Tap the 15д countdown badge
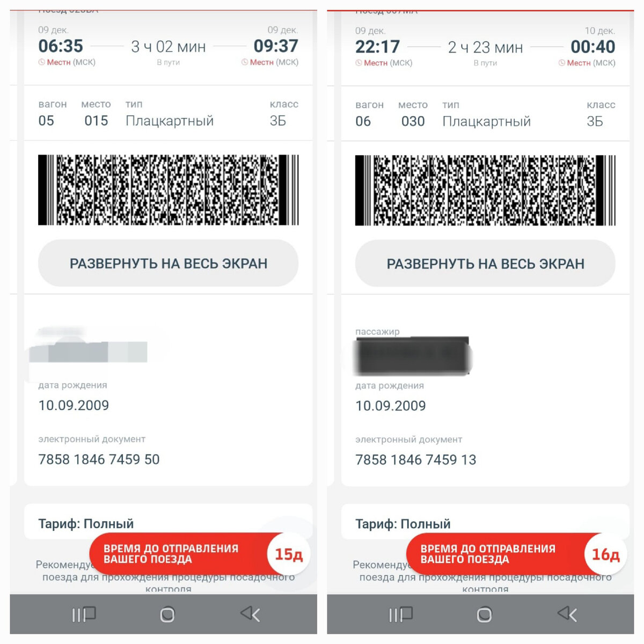Screen dimensions: 644x644 click(x=289, y=554)
